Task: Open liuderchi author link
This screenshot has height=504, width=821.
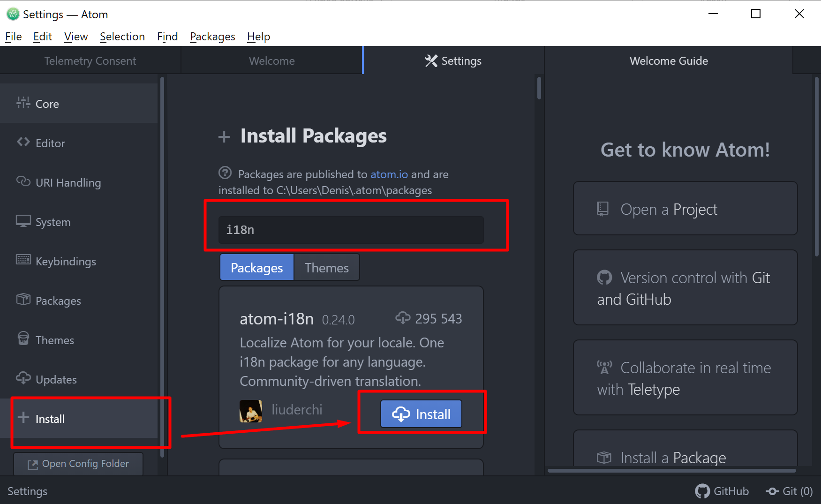Action: 297,410
